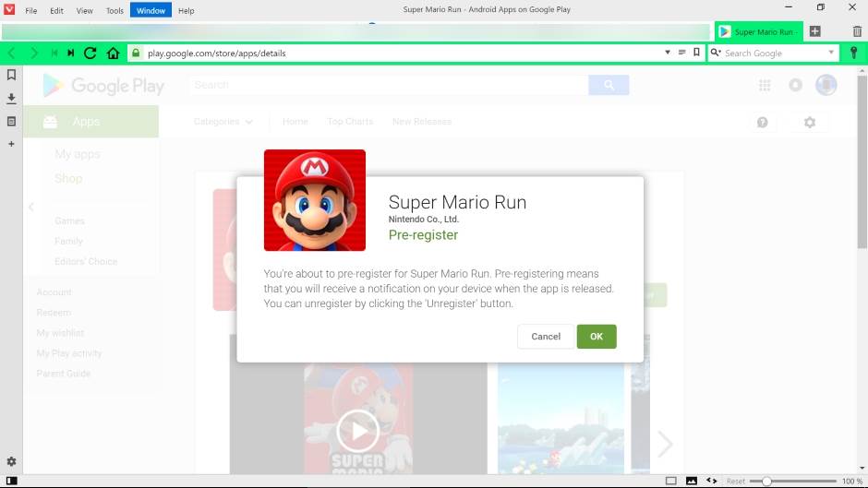Click the page zoom slider handle
Screen dimensions: 868x488
(766, 481)
